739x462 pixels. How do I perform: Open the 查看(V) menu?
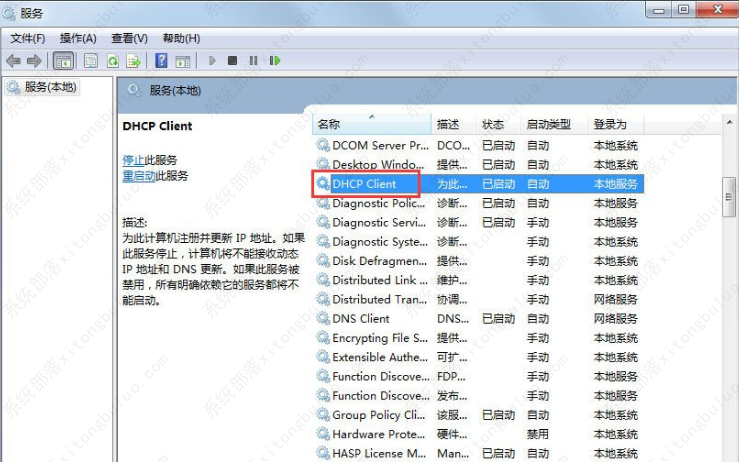(129, 38)
